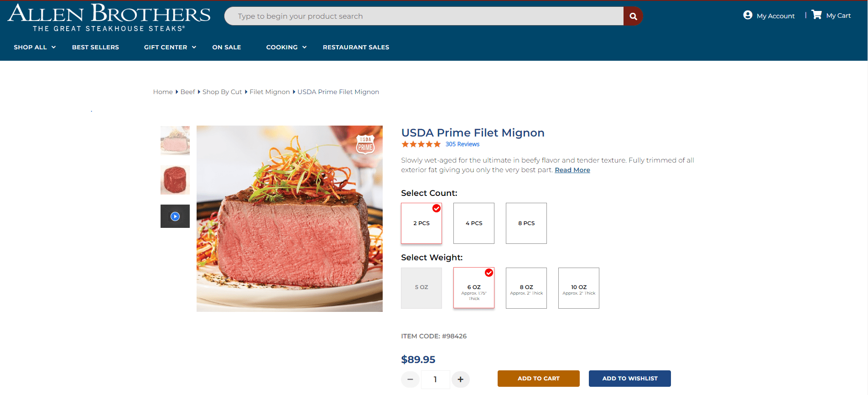868x395 pixels.
Task: Increase quantity with plus icon
Action: (x=460, y=379)
